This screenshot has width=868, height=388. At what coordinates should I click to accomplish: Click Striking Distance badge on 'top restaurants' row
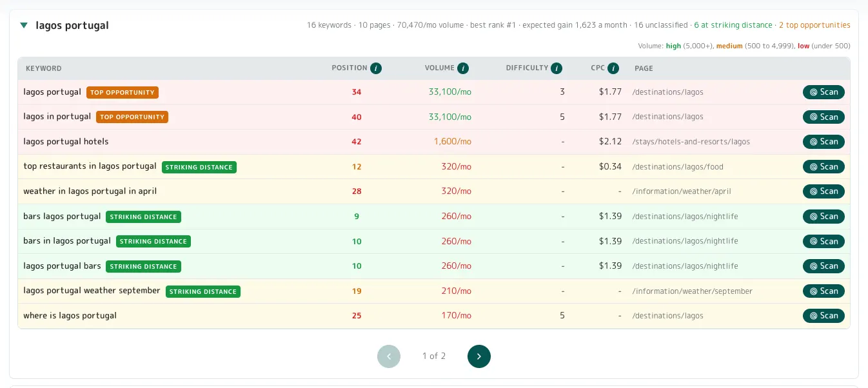click(x=199, y=167)
